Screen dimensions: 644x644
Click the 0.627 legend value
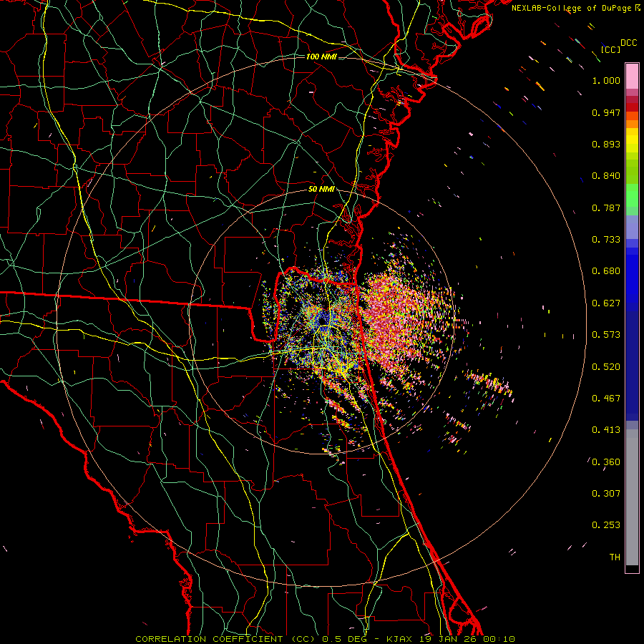coord(606,303)
